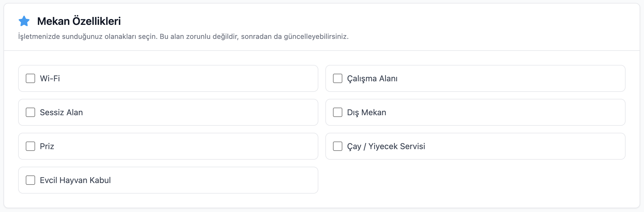Click empty space inside the Dış Mekan card

click(506, 112)
